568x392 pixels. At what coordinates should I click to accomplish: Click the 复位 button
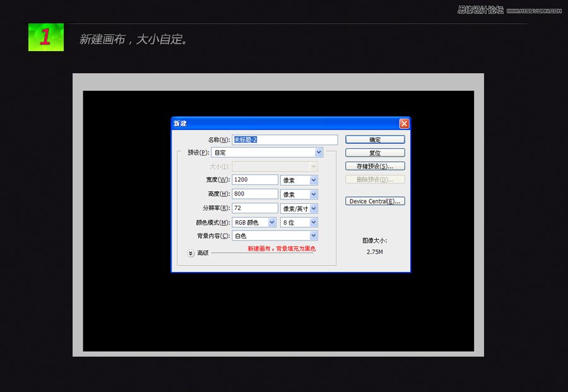[375, 153]
